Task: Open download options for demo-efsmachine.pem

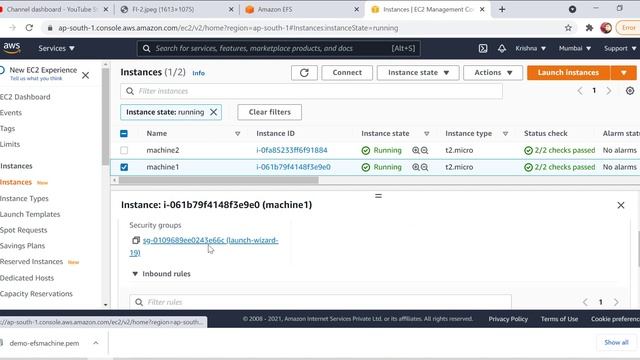Action: coord(96,343)
